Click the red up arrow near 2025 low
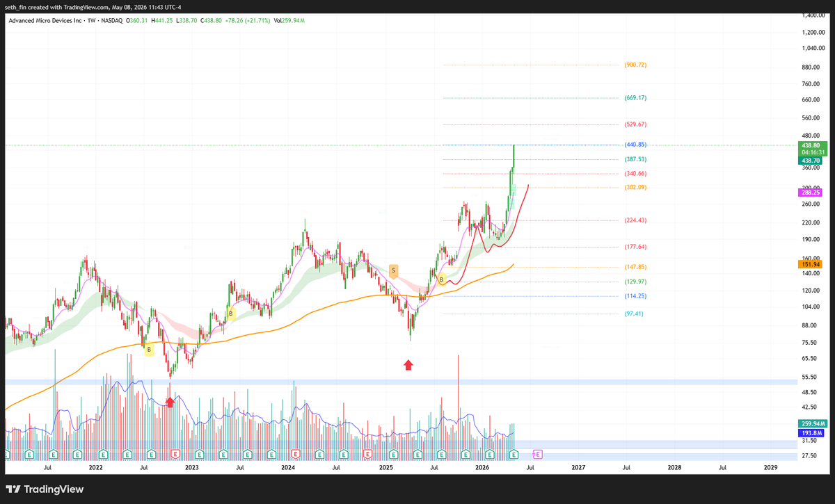 coord(408,364)
